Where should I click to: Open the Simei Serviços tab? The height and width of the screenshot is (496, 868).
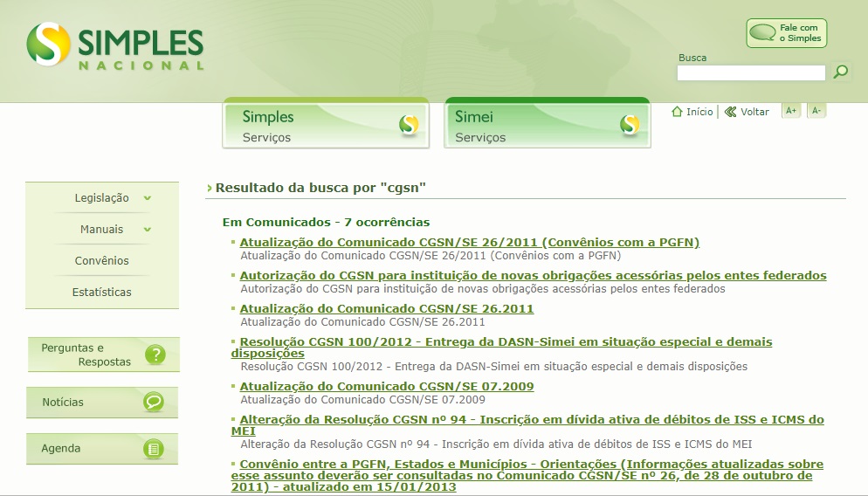click(547, 124)
